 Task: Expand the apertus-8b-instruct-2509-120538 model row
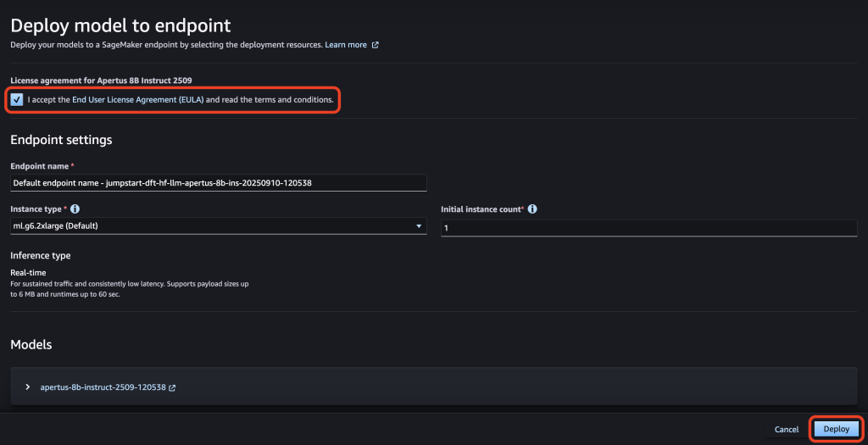point(28,387)
